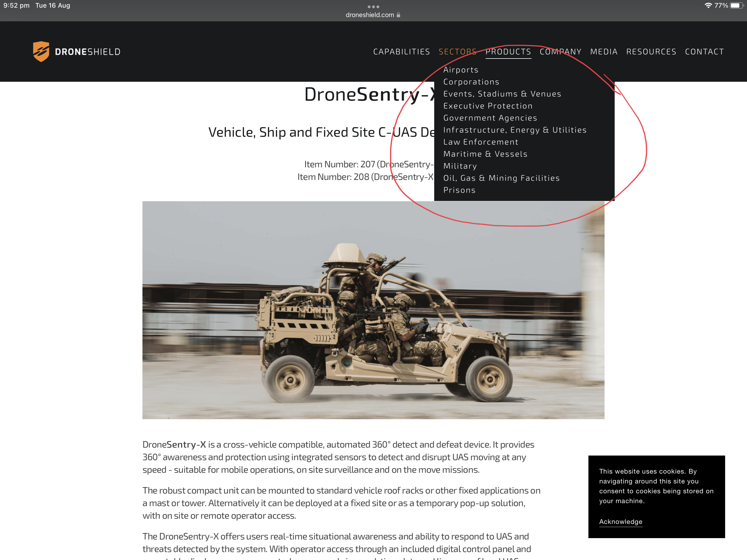The width and height of the screenshot is (747, 560).
Task: Select Airports from the Sectors dropdown
Action: 461,70
